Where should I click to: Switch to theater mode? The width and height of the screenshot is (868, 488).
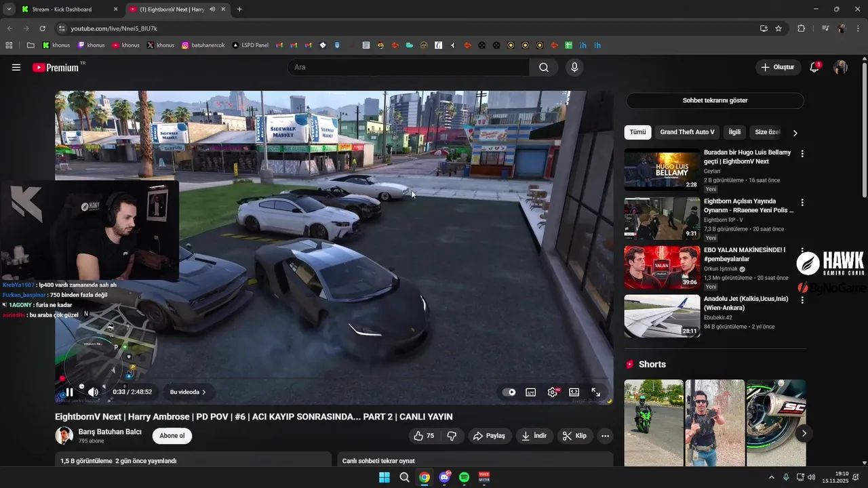(x=574, y=392)
